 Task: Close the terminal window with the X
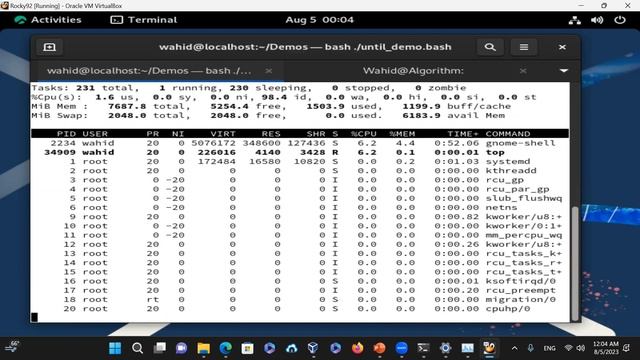[x=562, y=47]
